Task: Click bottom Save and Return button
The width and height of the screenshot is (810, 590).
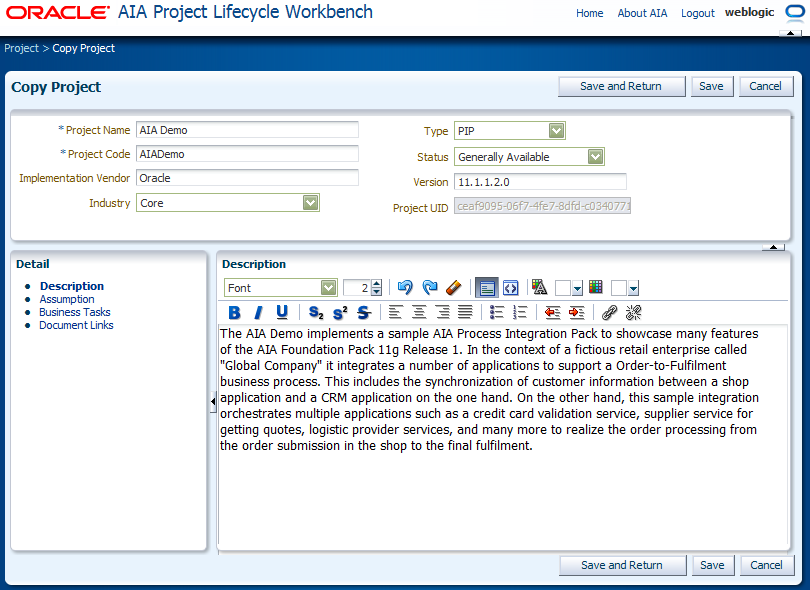Action: pos(622,565)
